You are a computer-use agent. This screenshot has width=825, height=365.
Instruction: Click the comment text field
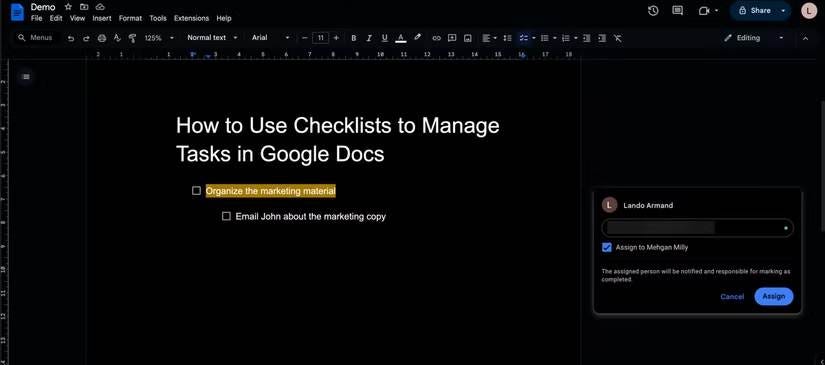click(697, 228)
